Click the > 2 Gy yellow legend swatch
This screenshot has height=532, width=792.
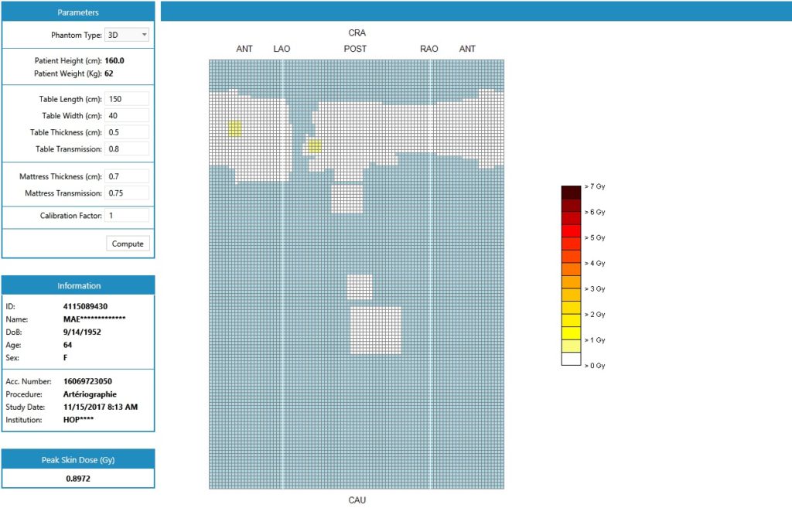point(571,308)
